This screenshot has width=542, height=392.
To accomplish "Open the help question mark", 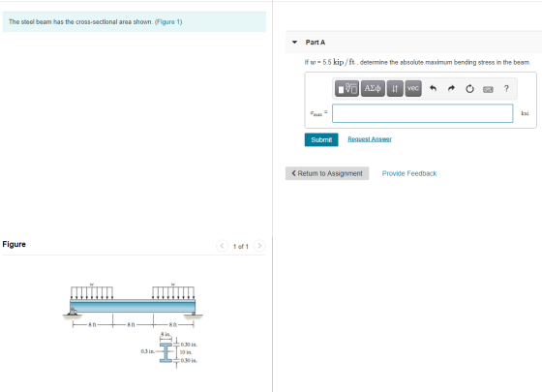I will (x=506, y=89).
